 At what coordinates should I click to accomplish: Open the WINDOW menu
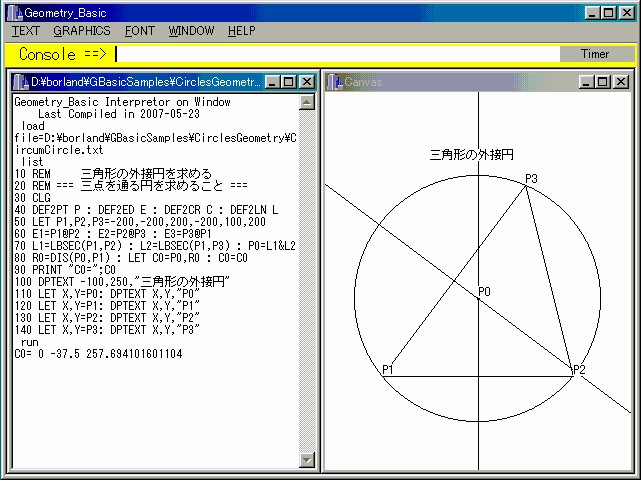[191, 31]
